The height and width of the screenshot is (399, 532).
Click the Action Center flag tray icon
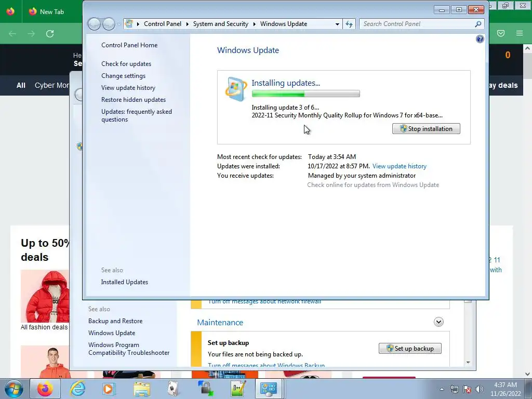tap(467, 389)
